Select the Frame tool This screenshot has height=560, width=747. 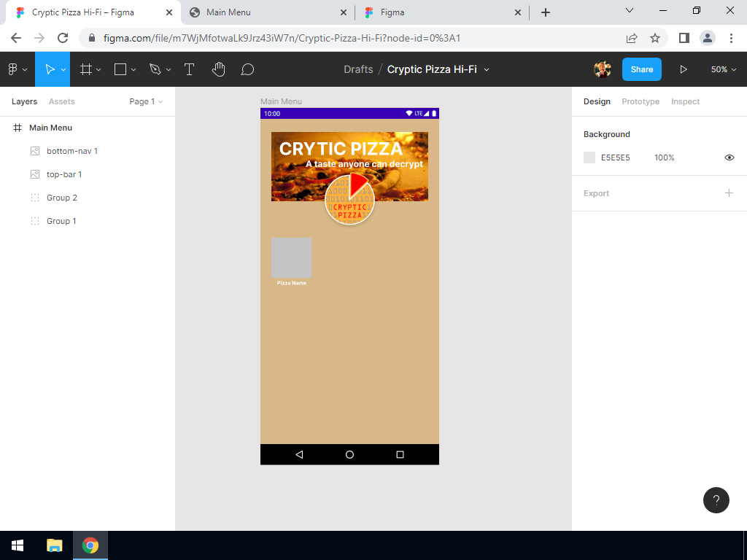pos(86,69)
